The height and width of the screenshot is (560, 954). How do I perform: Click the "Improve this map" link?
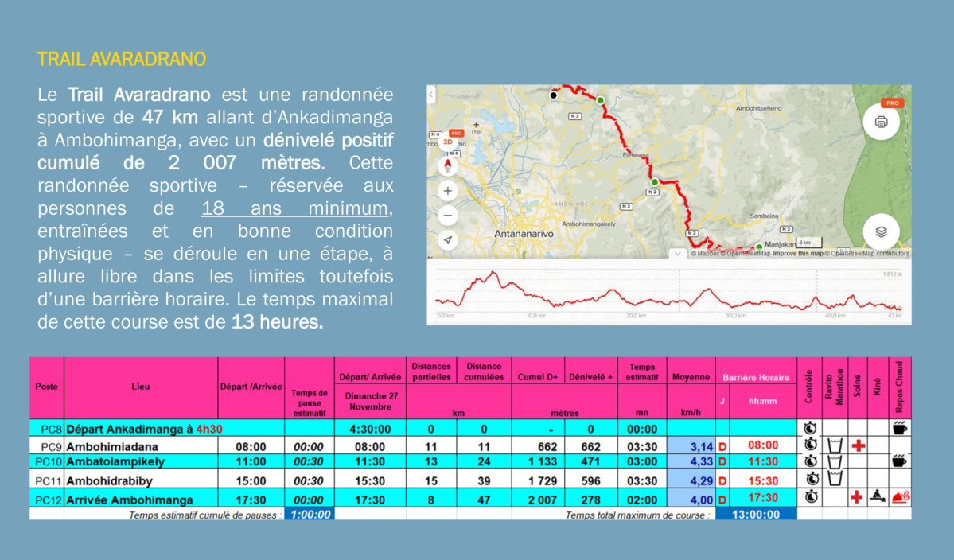(x=796, y=254)
